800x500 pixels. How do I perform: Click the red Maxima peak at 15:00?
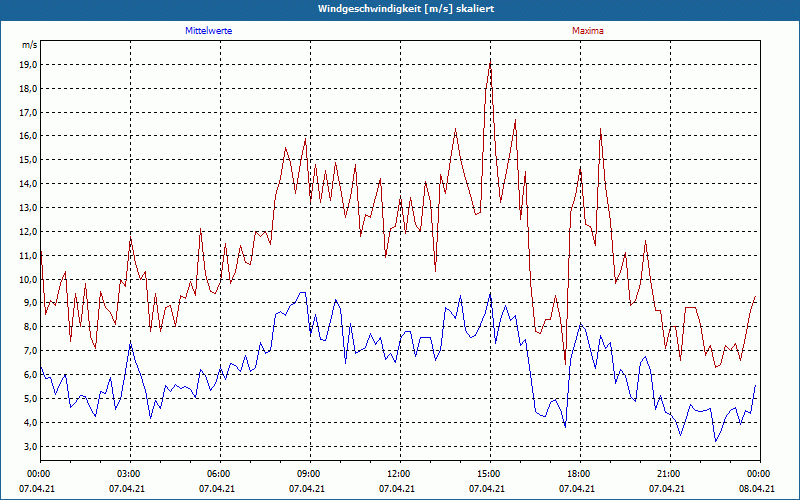[490, 61]
